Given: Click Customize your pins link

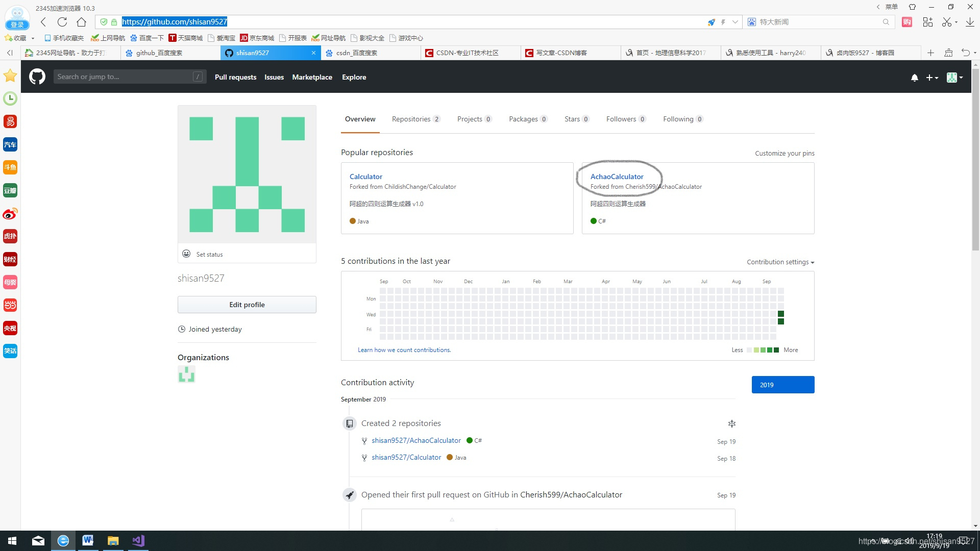Looking at the screenshot, I should tap(785, 153).
